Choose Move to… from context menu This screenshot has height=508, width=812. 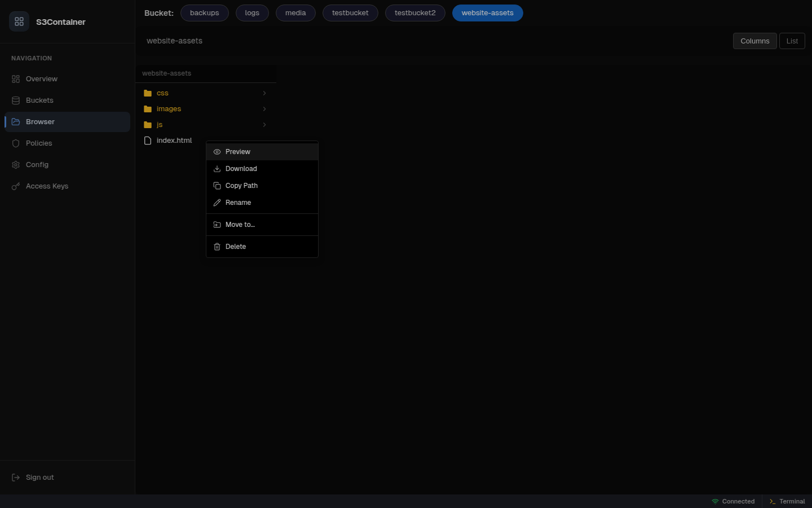pos(240,225)
